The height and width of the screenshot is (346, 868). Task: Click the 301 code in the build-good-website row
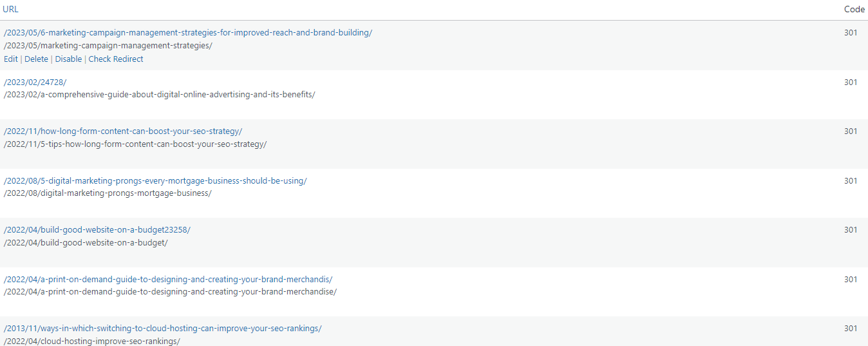pyautogui.click(x=851, y=230)
